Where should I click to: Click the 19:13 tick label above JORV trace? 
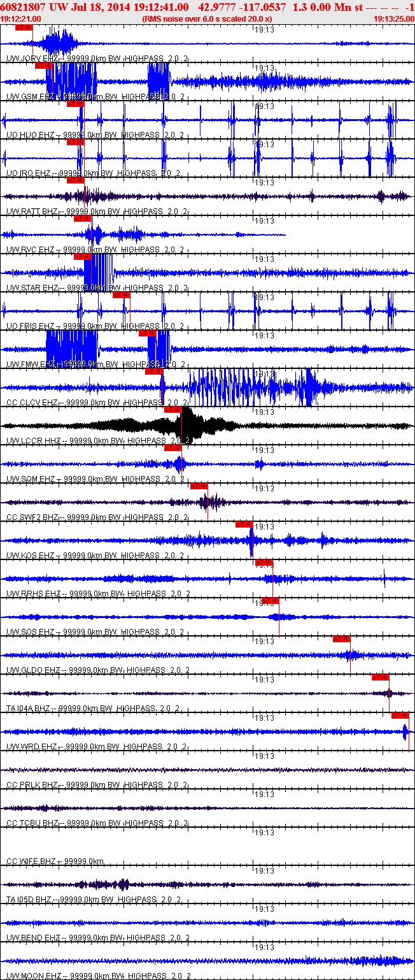264,29
